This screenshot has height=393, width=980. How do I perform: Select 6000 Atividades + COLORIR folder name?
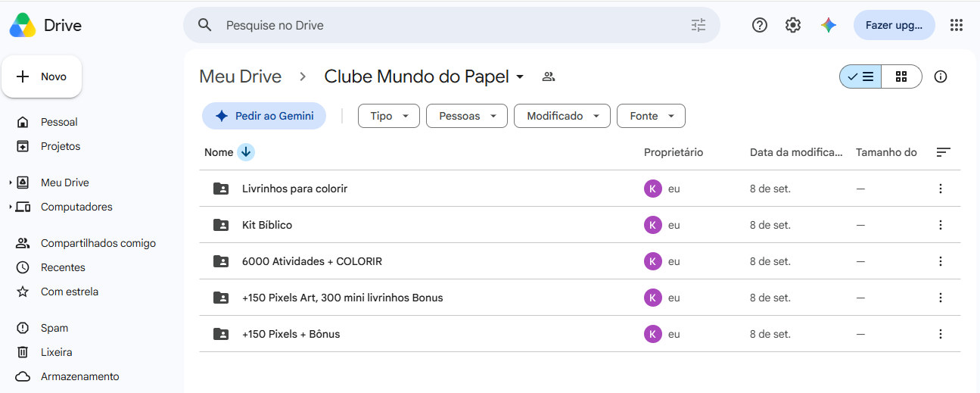pos(312,261)
